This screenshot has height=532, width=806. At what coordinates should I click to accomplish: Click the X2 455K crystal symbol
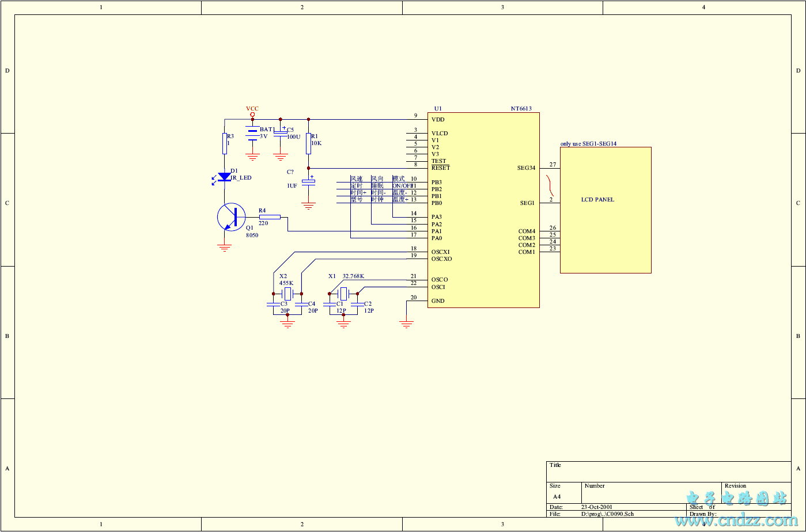click(x=287, y=294)
